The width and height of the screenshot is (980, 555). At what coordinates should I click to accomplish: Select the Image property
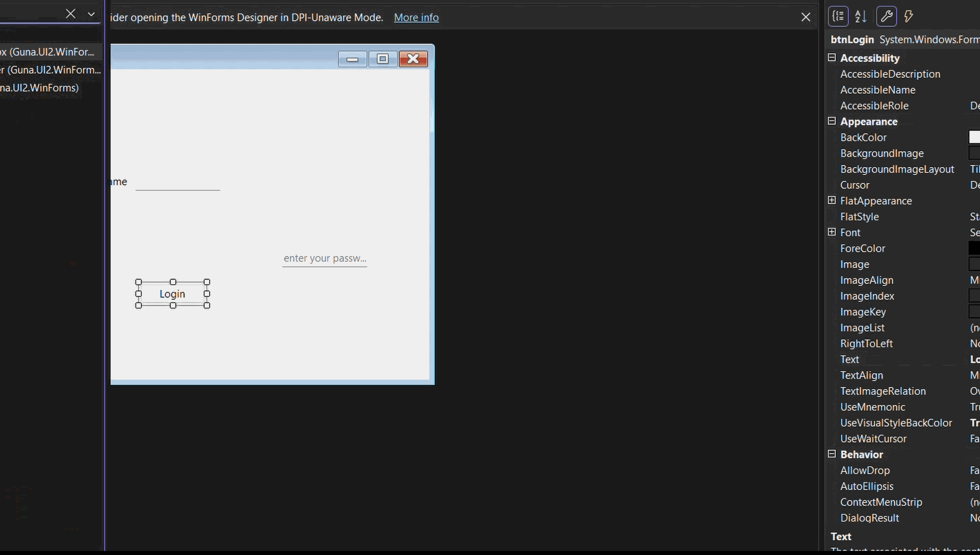click(854, 264)
